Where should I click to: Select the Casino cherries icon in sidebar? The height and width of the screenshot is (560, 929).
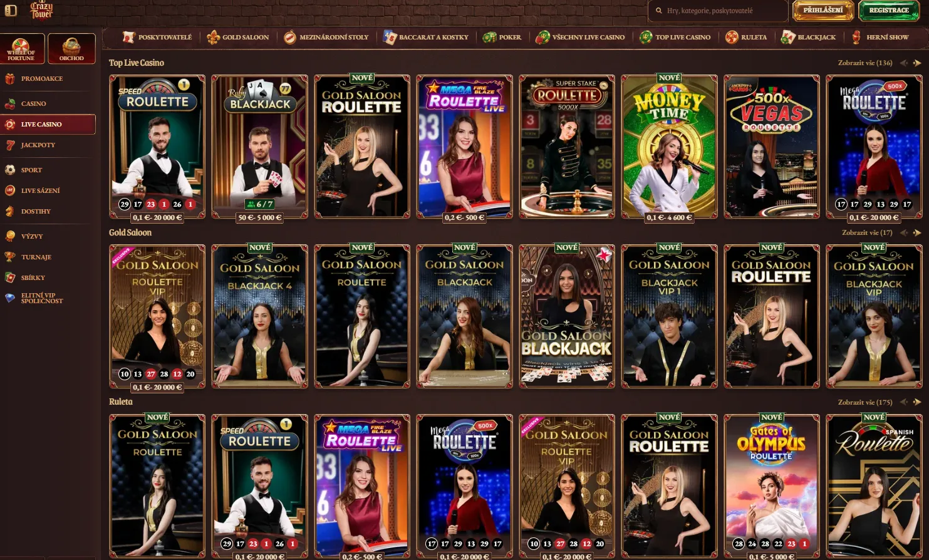coord(10,104)
